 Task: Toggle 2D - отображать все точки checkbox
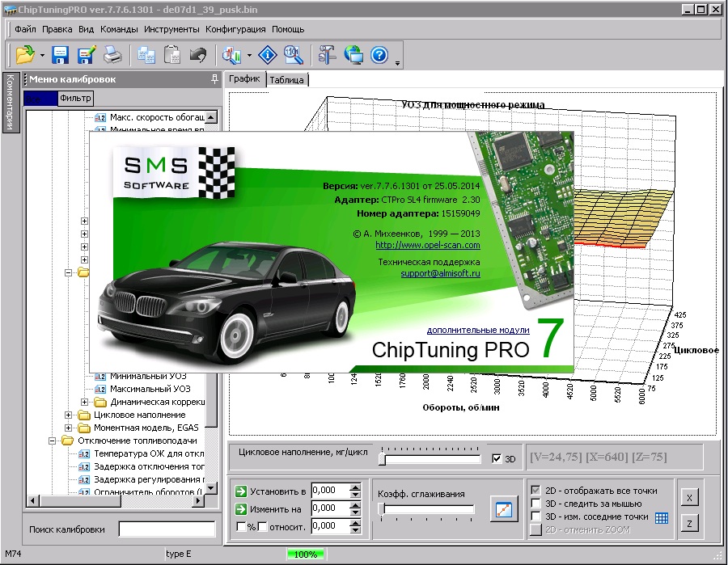click(535, 491)
